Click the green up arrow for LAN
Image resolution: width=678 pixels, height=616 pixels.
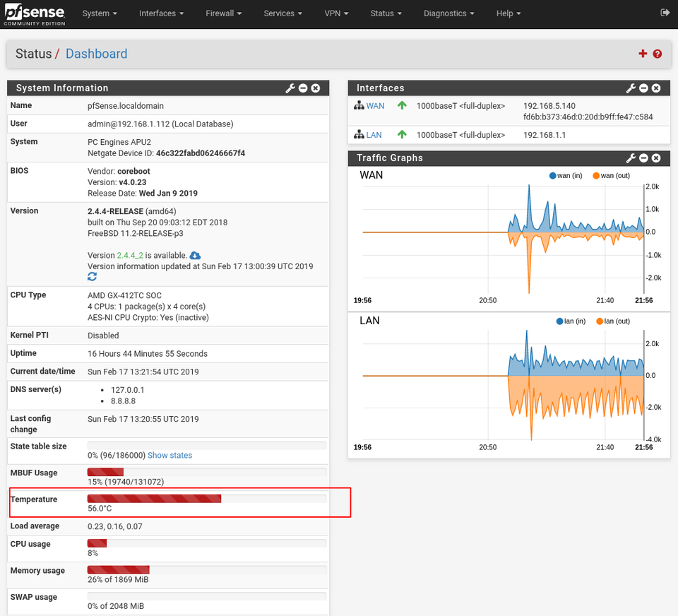coord(402,135)
